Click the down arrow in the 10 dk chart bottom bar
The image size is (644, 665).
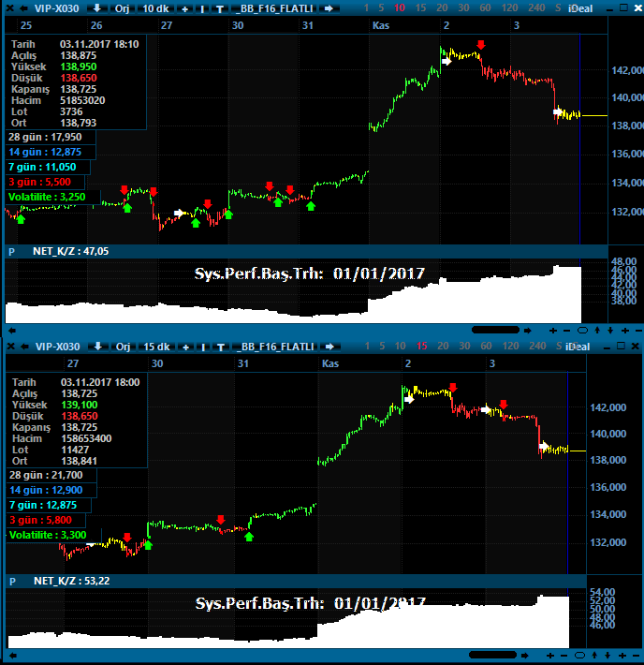[x=610, y=331]
